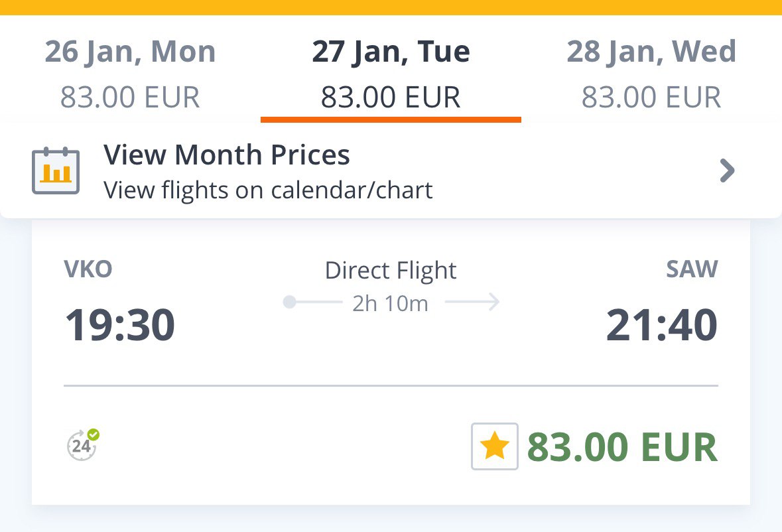This screenshot has height=532, width=782.
Task: Tap the 24-hour refund clock icon
Action: click(x=83, y=444)
